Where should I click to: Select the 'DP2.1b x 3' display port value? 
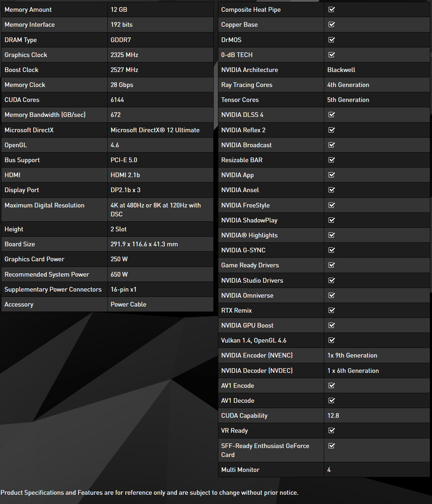(125, 190)
